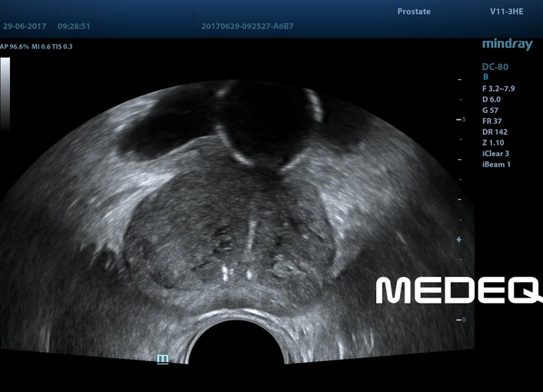Viewport: 543px width, 392px height.
Task: Click the V11-3HE probe label
Action: click(x=507, y=12)
